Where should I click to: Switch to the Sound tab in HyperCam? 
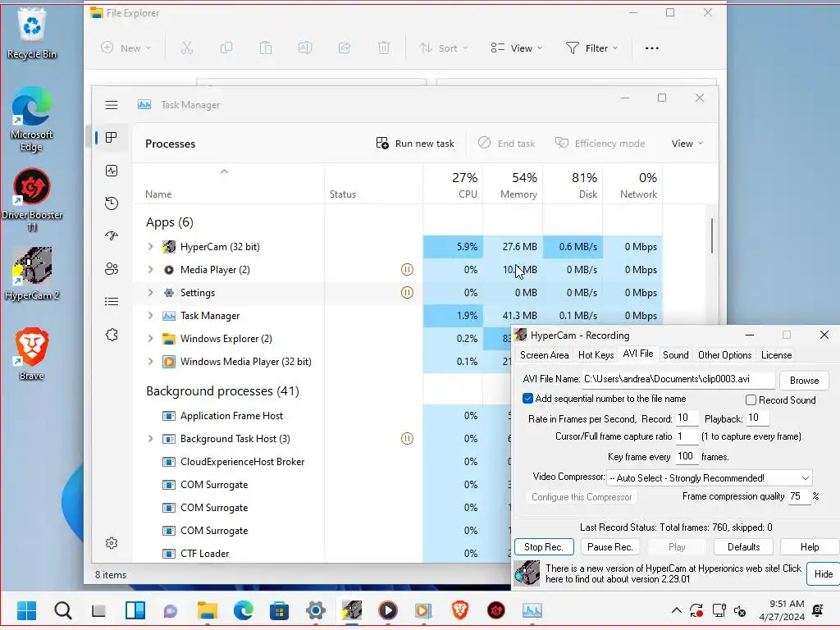tap(676, 355)
